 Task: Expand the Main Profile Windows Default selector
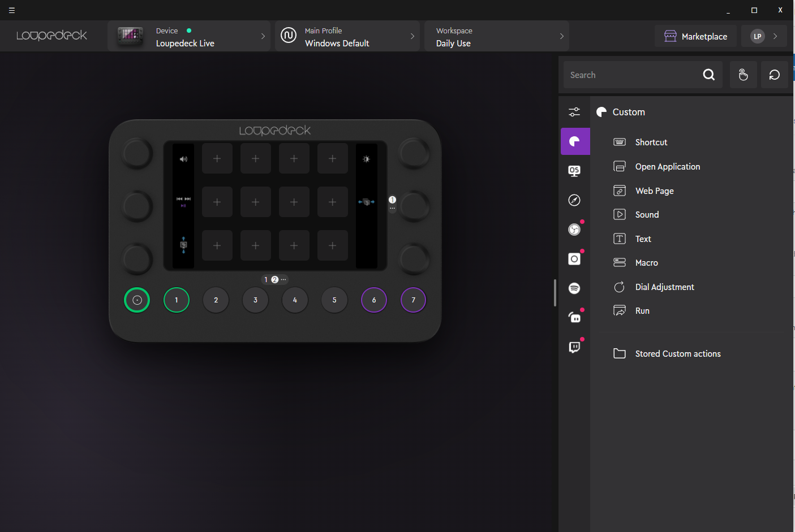click(347, 36)
